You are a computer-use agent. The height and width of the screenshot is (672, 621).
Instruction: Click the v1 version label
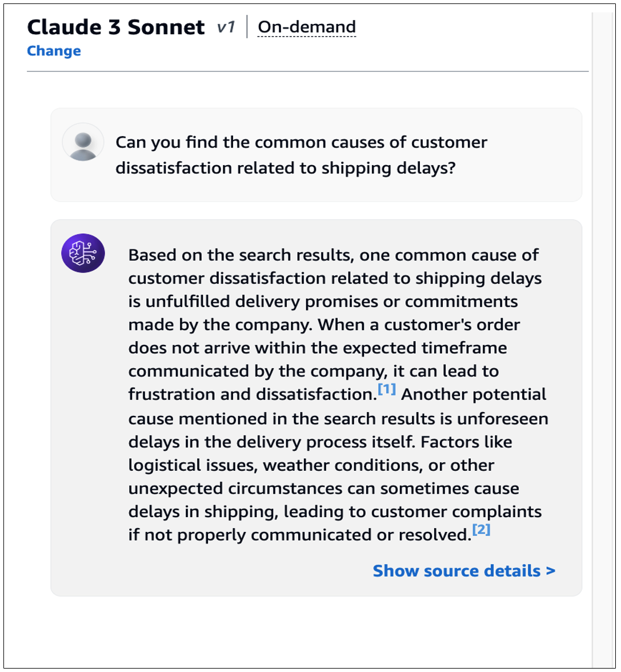[x=226, y=27]
